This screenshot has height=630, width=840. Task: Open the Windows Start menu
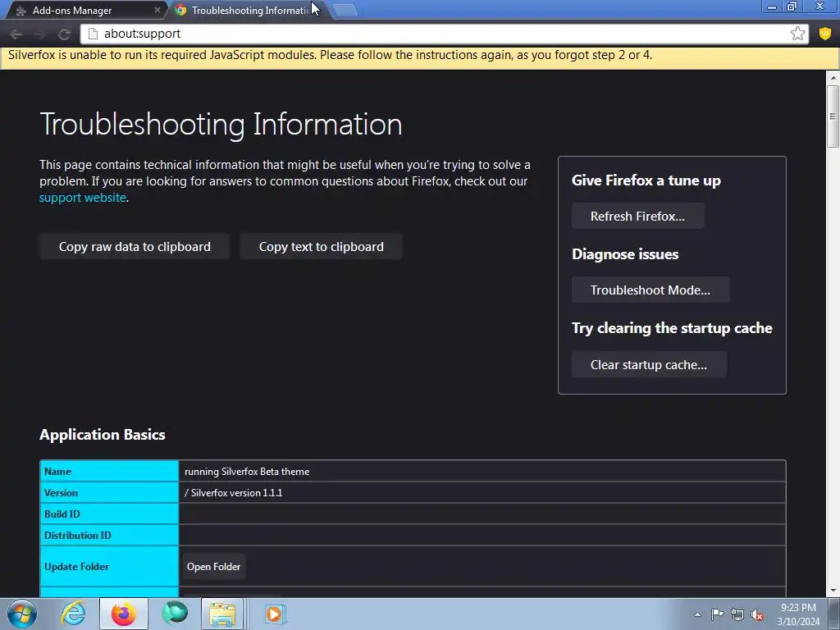coord(22,614)
